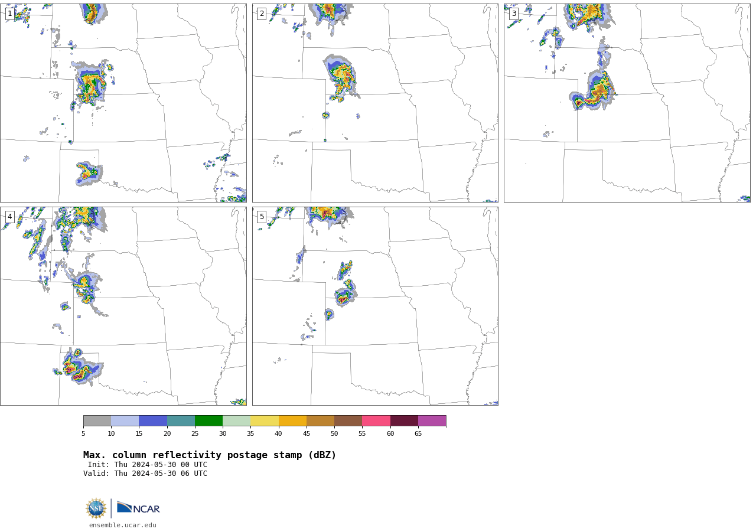The image size is (756, 532).
Task: Open ensemble member 5 reflectivity map
Action: point(375,306)
